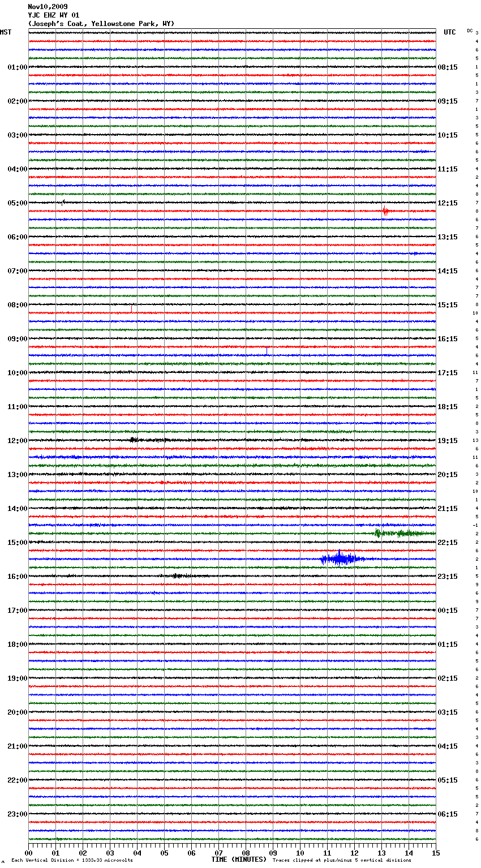Click the minute 05 tick label on time axis
Image resolution: width=481 pixels, height=868 pixels.
[x=164, y=853]
